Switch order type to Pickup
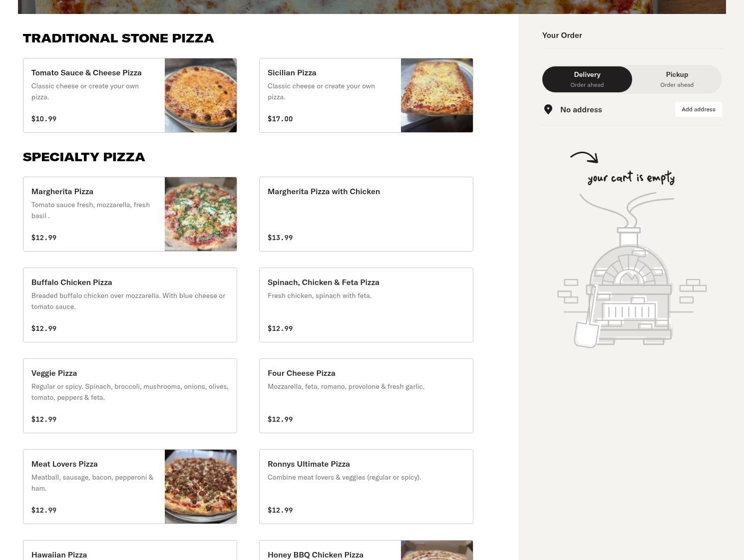This screenshot has height=560, width=744. click(x=677, y=79)
